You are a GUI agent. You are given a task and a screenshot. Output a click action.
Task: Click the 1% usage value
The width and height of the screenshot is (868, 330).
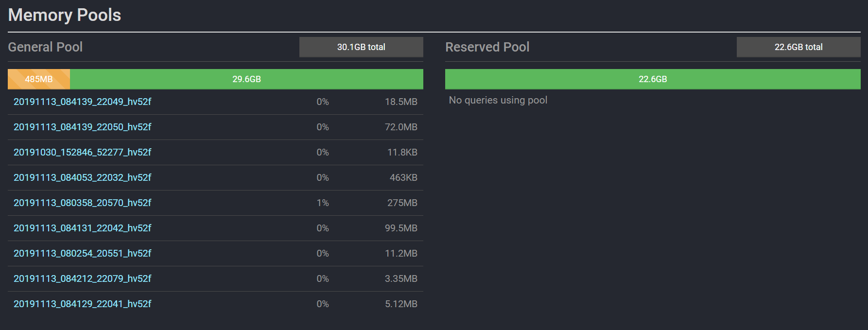(x=323, y=203)
